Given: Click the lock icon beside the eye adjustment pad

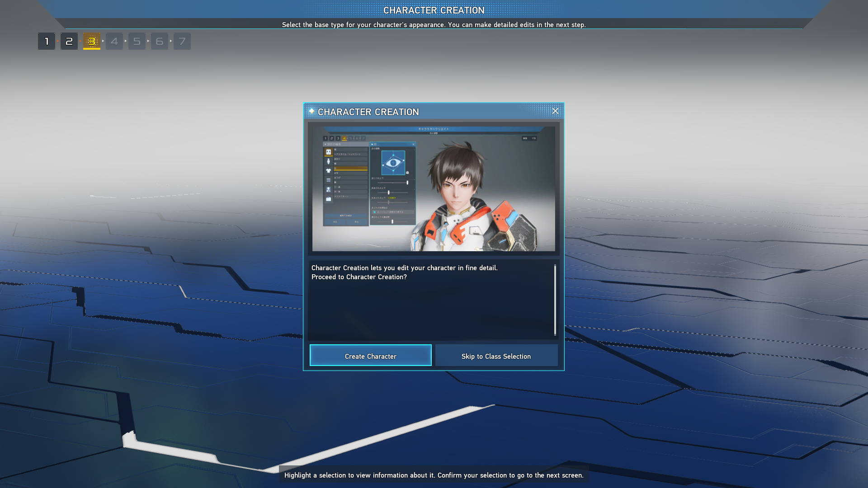Looking at the screenshot, I should pos(407,172).
